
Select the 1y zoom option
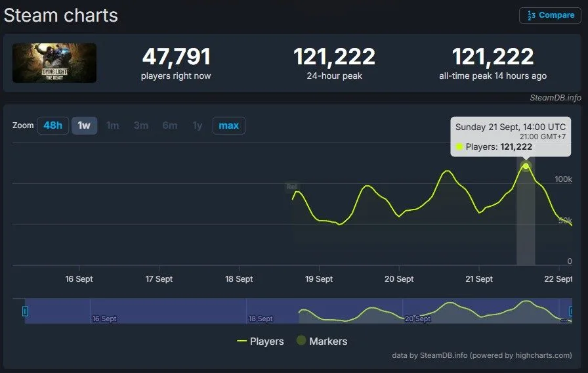(x=198, y=125)
